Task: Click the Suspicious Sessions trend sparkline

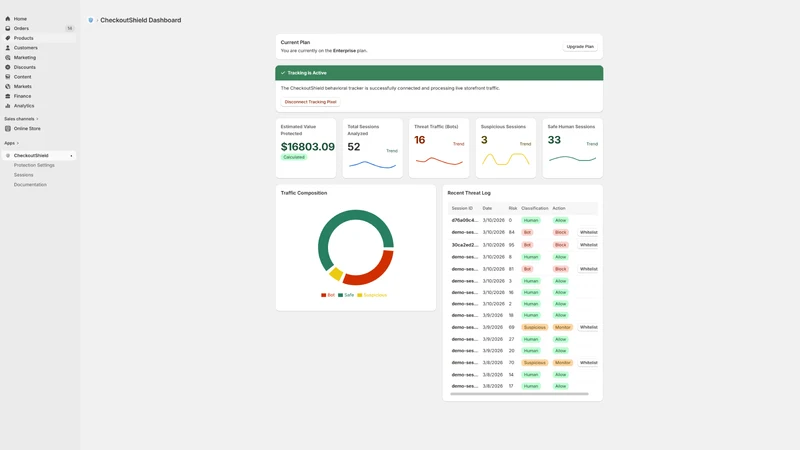Action: [506, 159]
